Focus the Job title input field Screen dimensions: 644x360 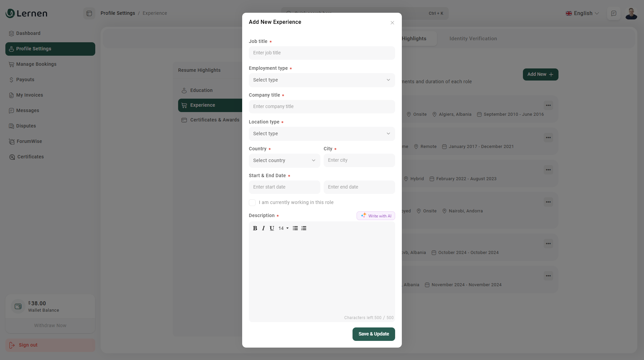coord(322,53)
